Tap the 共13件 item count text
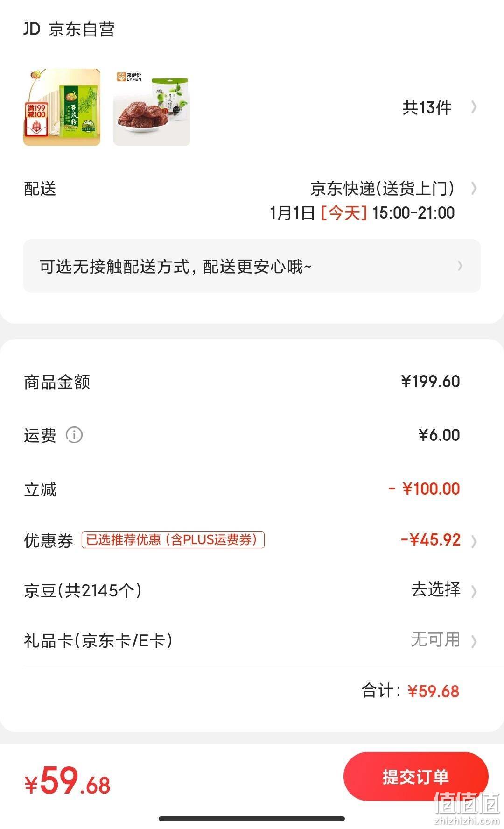This screenshot has height=829, width=504. [427, 108]
